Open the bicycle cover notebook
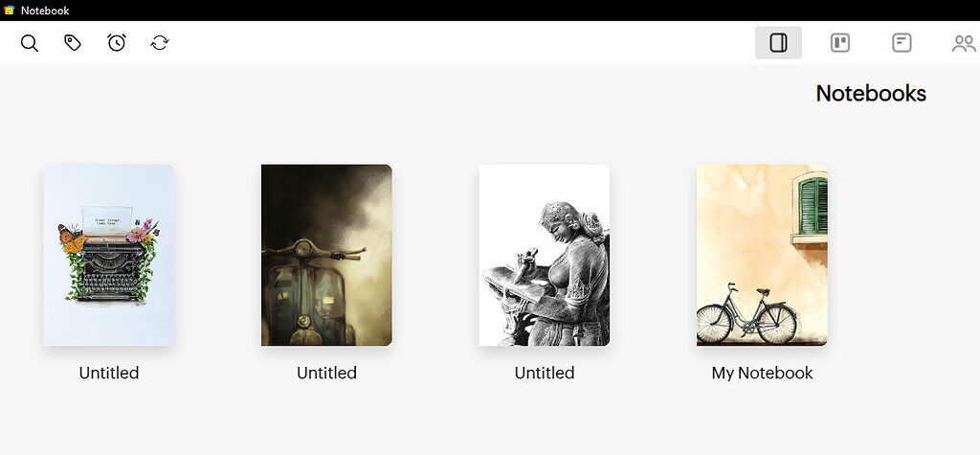The height and width of the screenshot is (455, 980). coord(762,256)
